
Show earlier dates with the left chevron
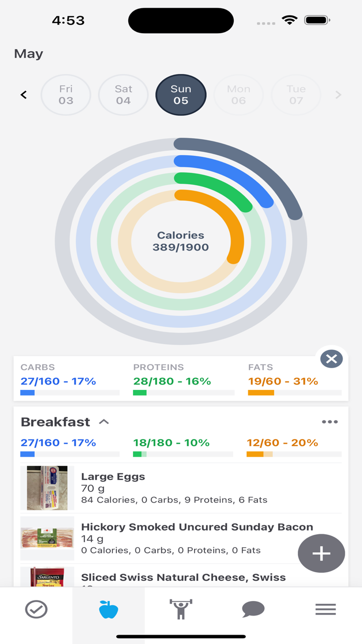[23, 95]
